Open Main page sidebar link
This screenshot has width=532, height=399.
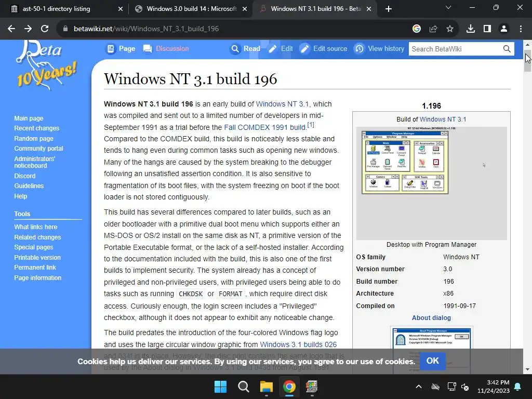pos(29,118)
